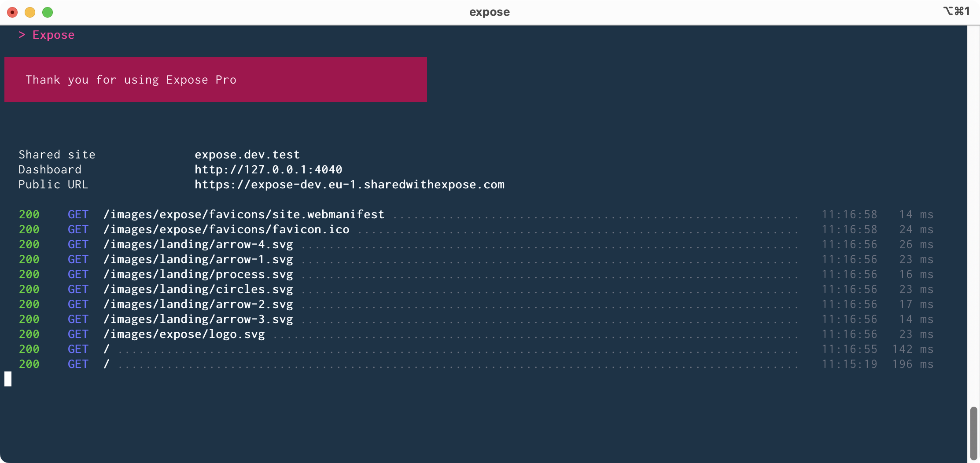
Task: Maximize the window with the green button
Action: coord(48,12)
